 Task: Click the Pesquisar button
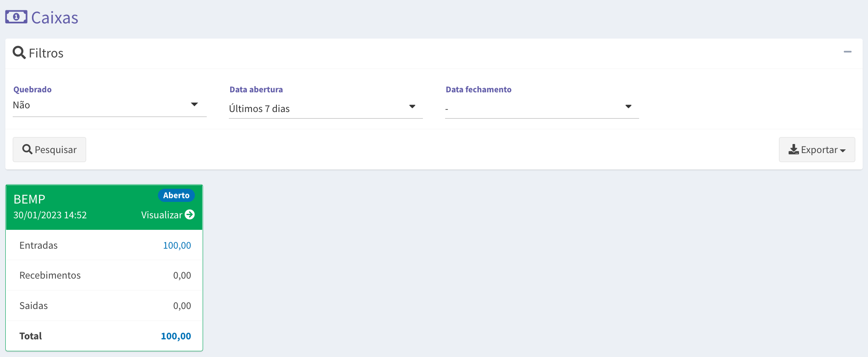49,149
